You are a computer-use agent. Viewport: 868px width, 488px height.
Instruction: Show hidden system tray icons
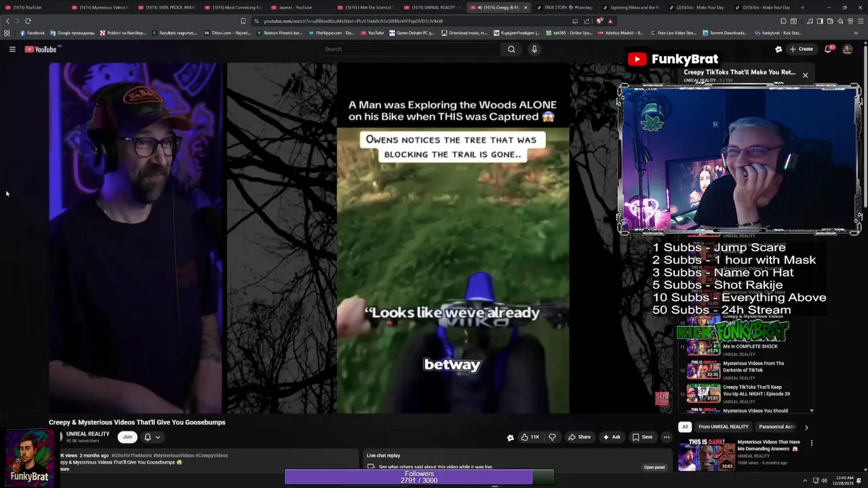point(805,481)
